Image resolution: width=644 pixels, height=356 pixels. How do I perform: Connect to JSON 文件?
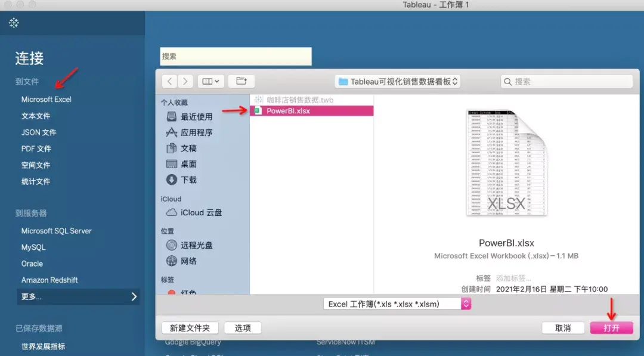click(x=39, y=132)
